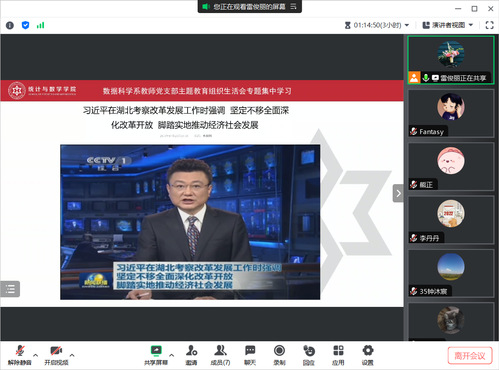Open the chat panel

(x=250, y=355)
